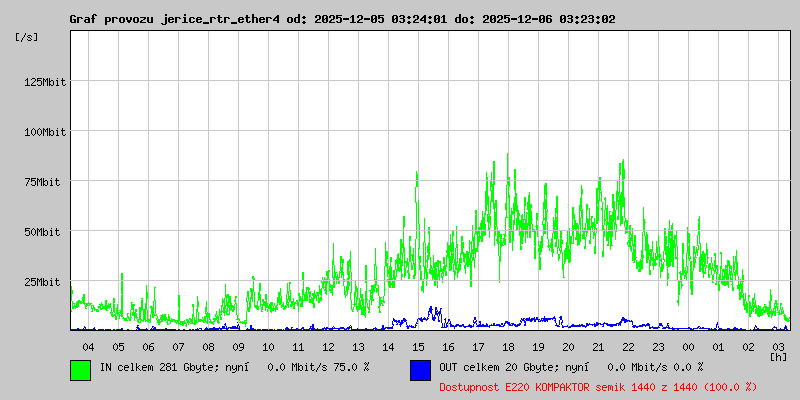Screen dimensions: 800x400
Task: Click the [/s] unit label above y-axis
Action: pos(27,37)
